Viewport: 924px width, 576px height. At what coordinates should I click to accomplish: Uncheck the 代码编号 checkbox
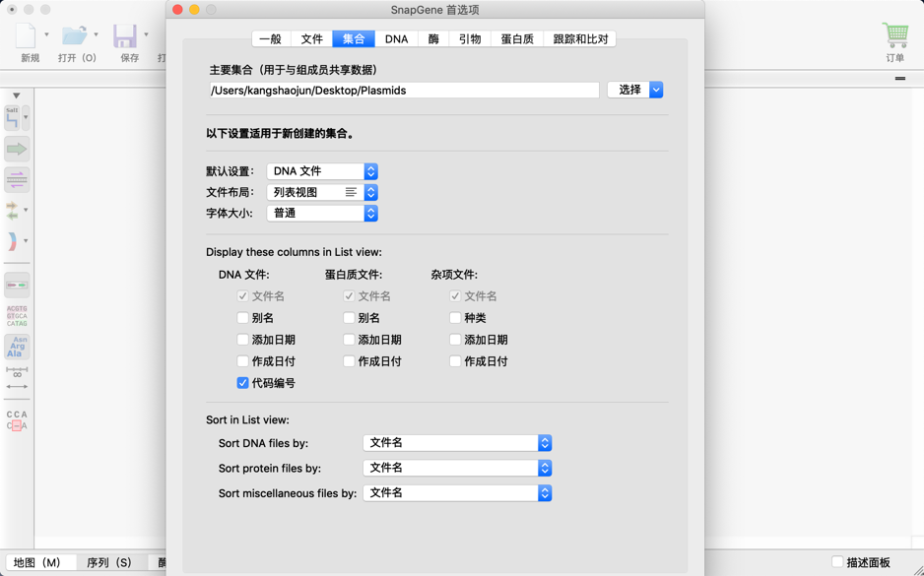click(242, 383)
